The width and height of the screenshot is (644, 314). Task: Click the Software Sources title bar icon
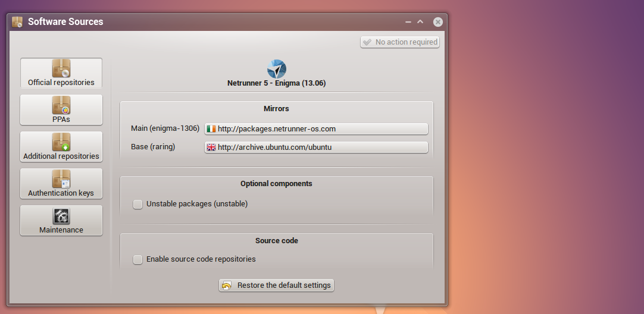tap(17, 22)
